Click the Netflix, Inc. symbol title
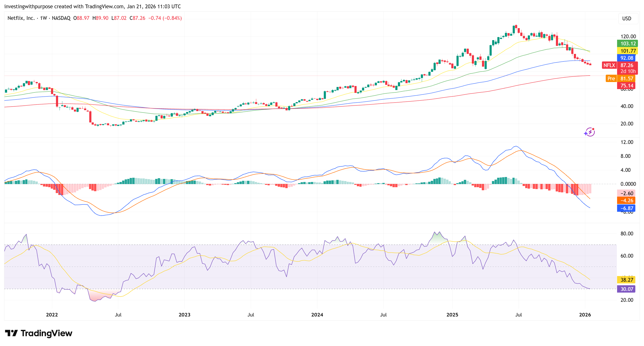This screenshot has height=346, width=644. [21, 18]
